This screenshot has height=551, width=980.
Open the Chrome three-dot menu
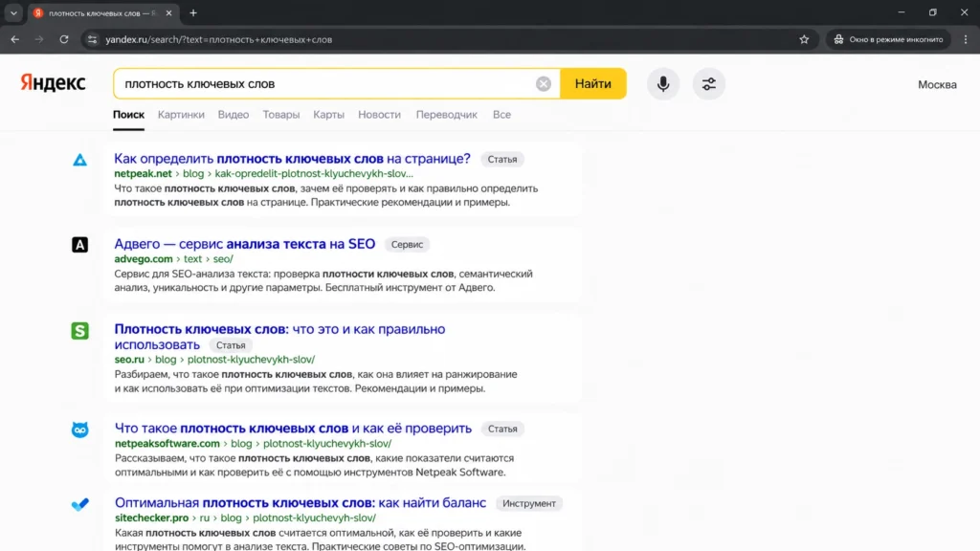[966, 39]
